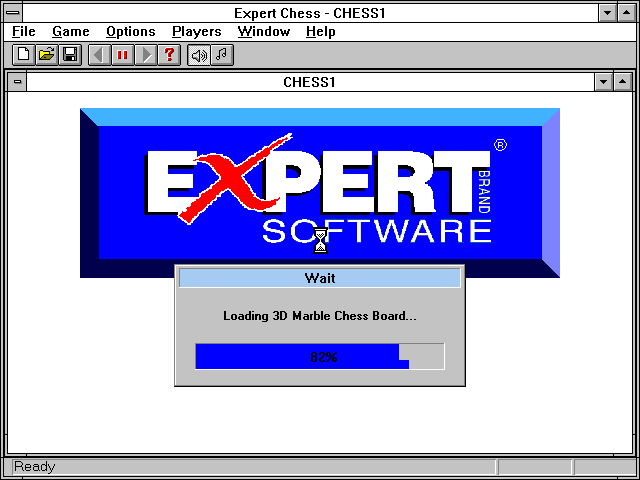Maximize the CHESS1 child window

coord(625,82)
